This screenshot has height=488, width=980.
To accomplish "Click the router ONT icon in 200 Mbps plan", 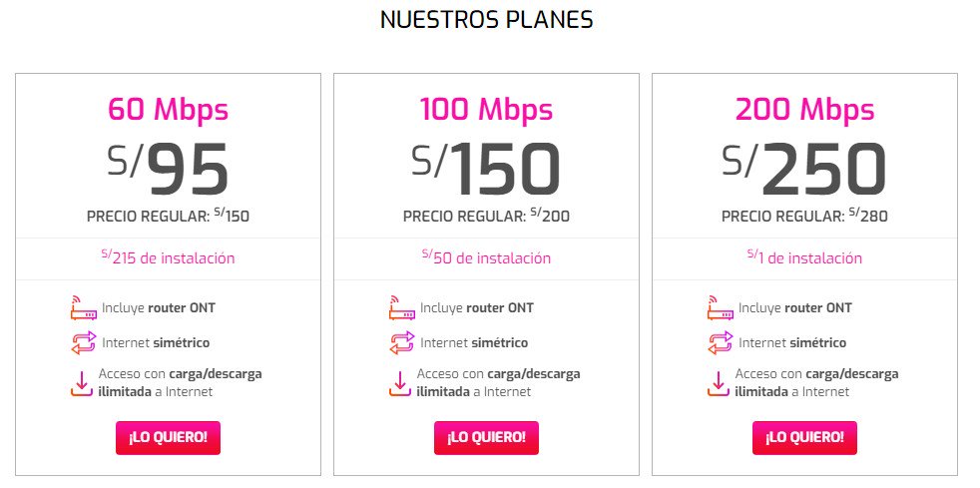I will [720, 308].
